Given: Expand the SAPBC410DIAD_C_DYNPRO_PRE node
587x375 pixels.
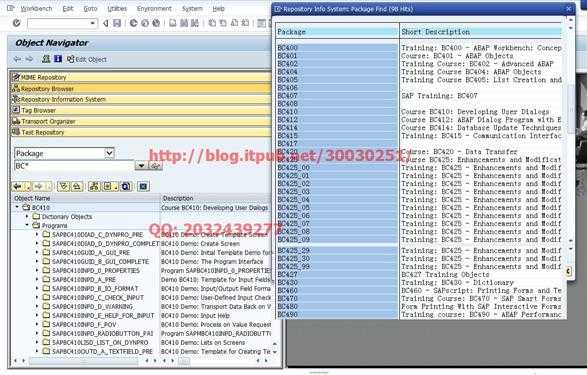Looking at the screenshot, I should pyautogui.click(x=37, y=235).
